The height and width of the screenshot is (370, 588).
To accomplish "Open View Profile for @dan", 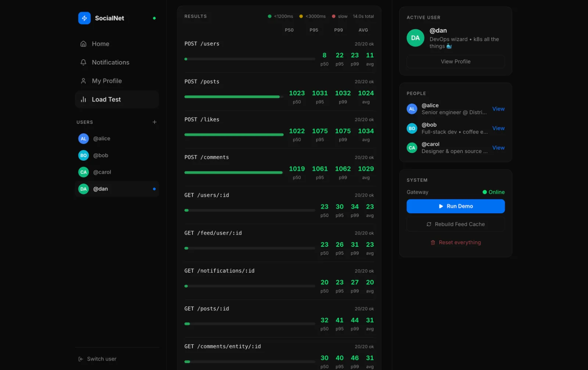I will point(456,61).
